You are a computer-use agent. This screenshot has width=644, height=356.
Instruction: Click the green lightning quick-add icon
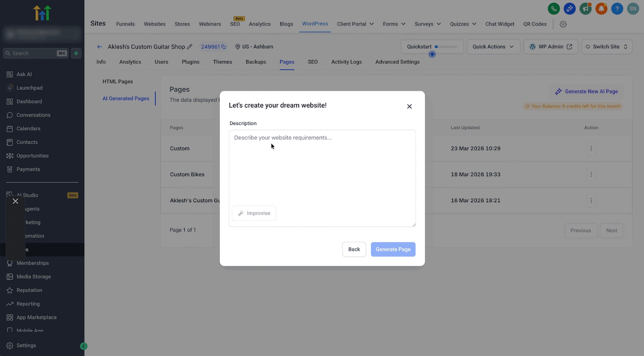[76, 53]
